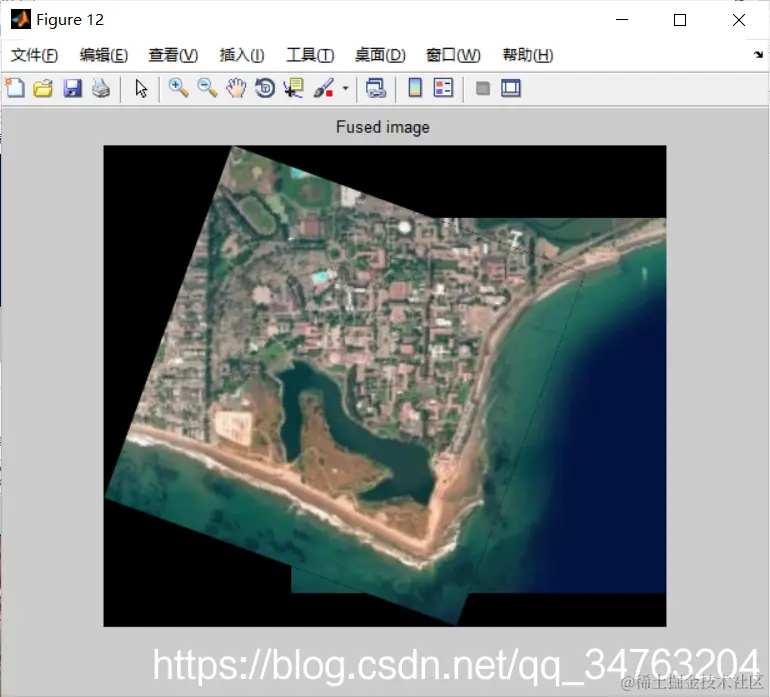Click the Hide Plot Tools icon

pos(483,88)
